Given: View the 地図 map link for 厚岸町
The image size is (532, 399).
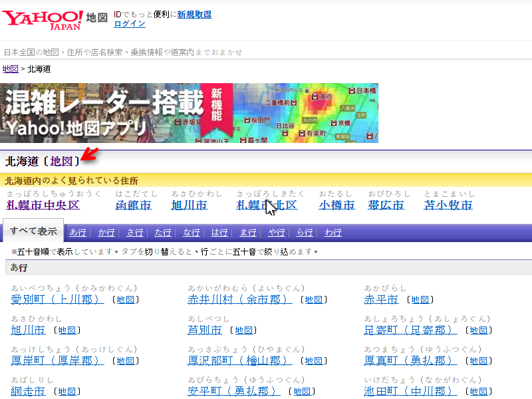Looking at the screenshot, I should [x=126, y=360].
